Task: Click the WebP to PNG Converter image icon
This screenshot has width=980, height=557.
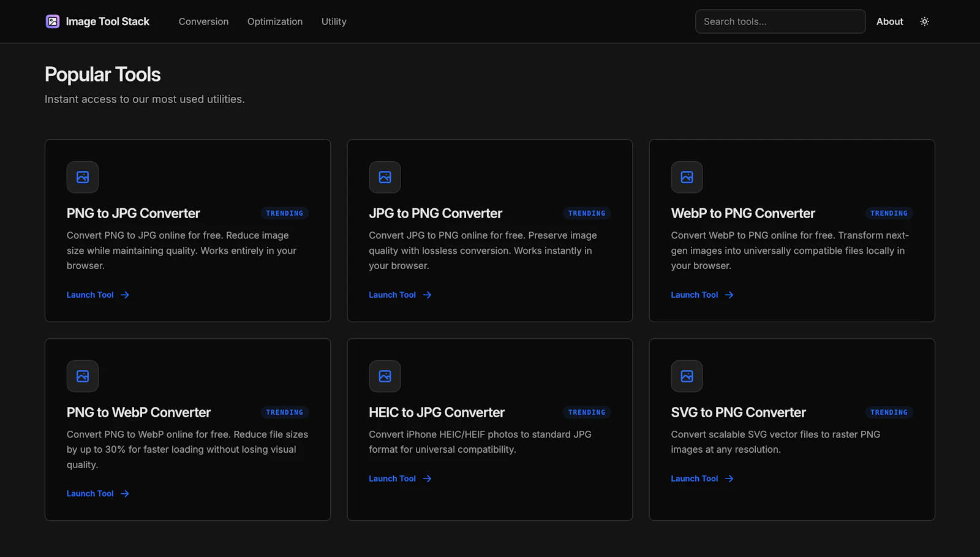Action: [687, 177]
